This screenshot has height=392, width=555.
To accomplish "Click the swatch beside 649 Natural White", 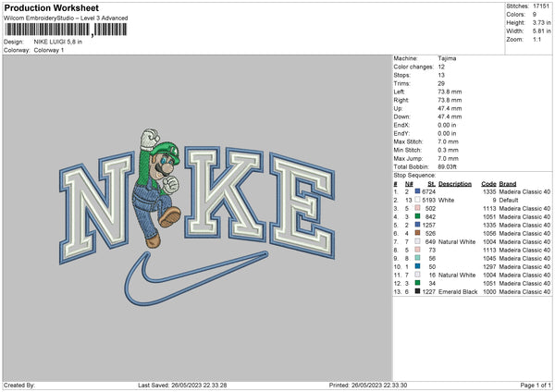I will (417, 241).
